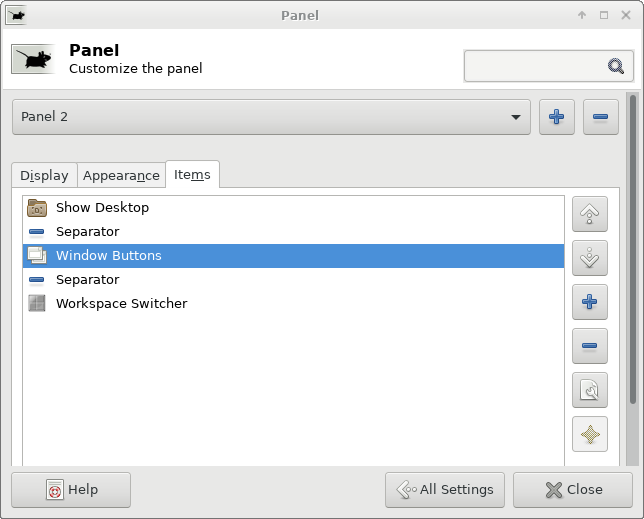Screen dimensions: 644x519
Task: Click the Help button
Action: [x=71, y=490]
